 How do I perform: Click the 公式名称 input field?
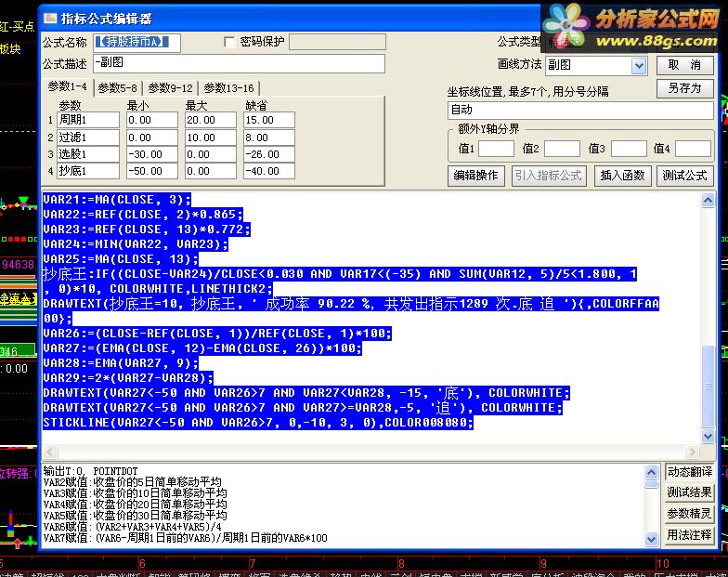[136, 43]
